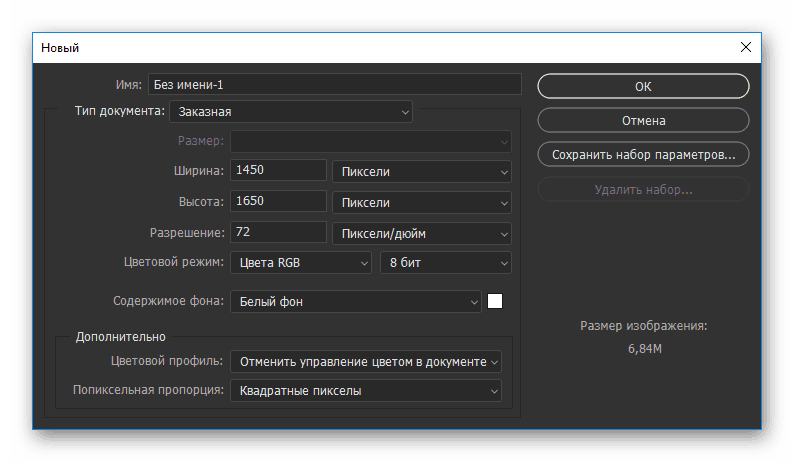Screen dimensions: 794x462
Task: Close the Новый dialog window
Action: (x=745, y=47)
